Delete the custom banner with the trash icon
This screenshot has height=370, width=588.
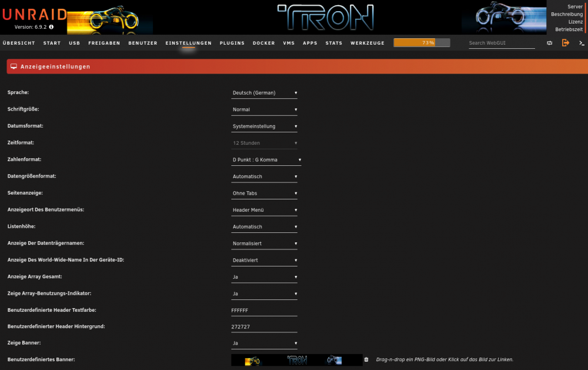pos(366,359)
